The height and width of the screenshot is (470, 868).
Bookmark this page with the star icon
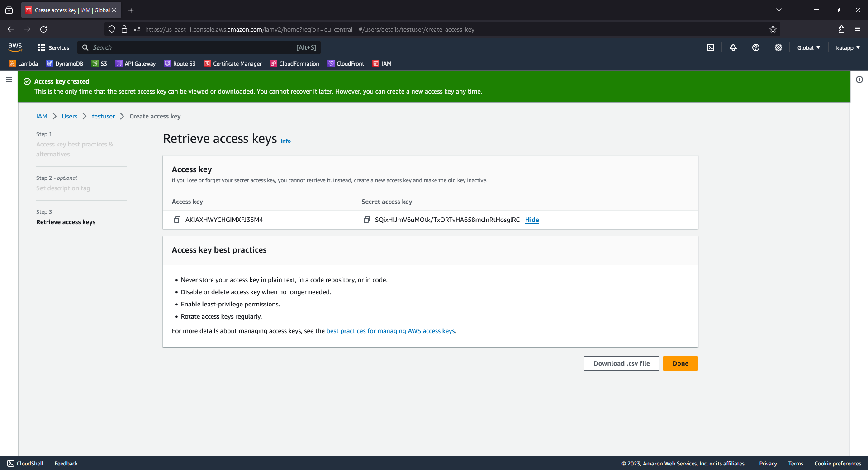pyautogui.click(x=773, y=29)
